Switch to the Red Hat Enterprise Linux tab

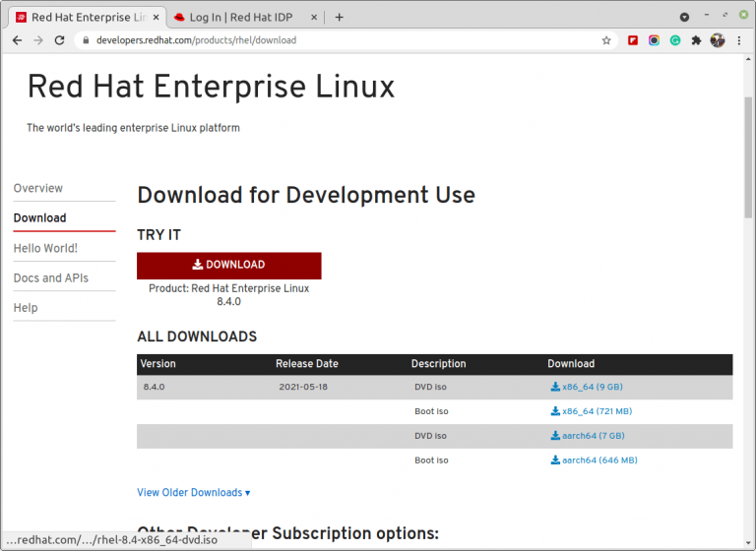(88, 18)
